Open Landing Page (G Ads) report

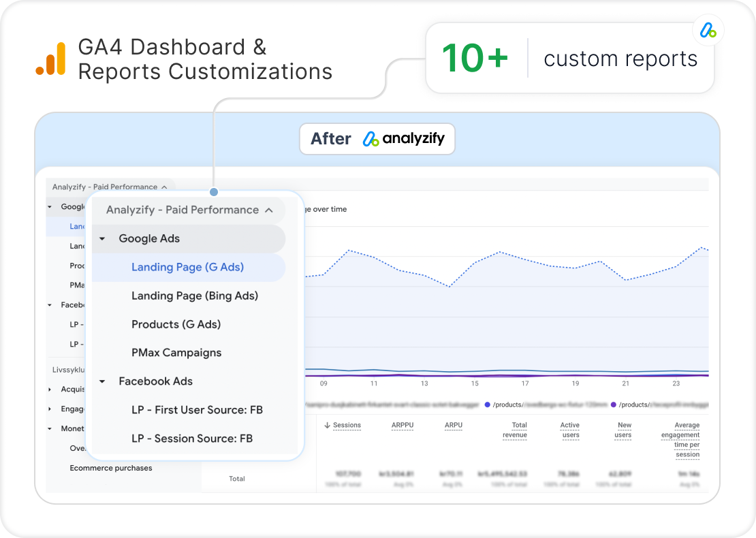point(187,267)
